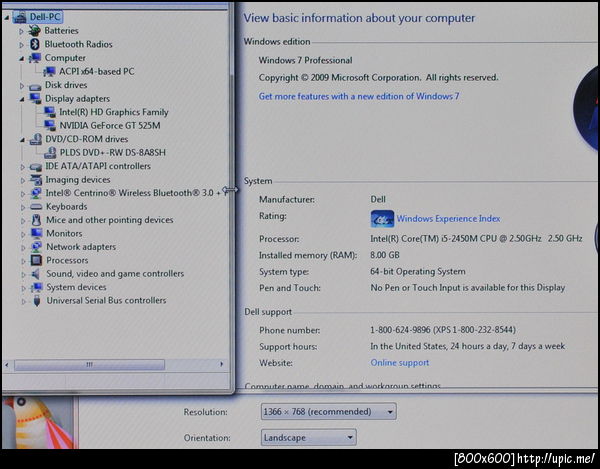Screen dimensions: 600x469
Task: Expand the Monitors node arrow
Action: coord(23,234)
